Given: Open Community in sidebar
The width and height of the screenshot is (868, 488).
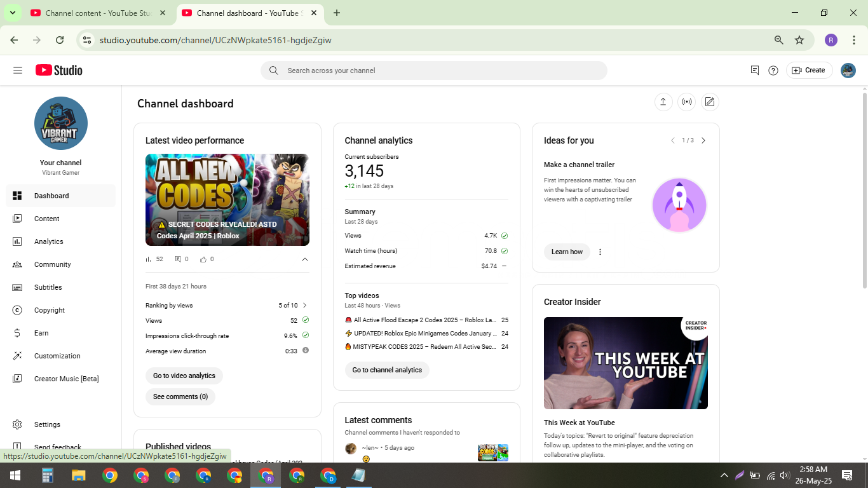Looking at the screenshot, I should pos(61,264).
